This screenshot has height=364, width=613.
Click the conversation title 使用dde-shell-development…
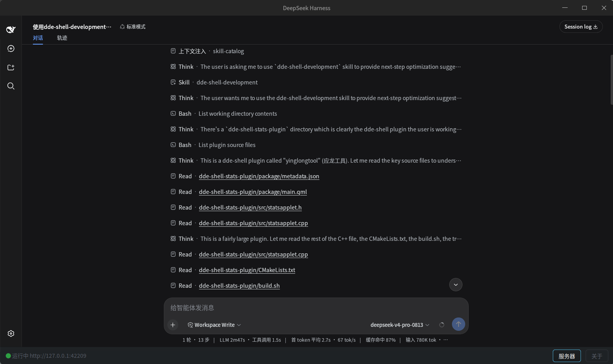pyautogui.click(x=72, y=27)
